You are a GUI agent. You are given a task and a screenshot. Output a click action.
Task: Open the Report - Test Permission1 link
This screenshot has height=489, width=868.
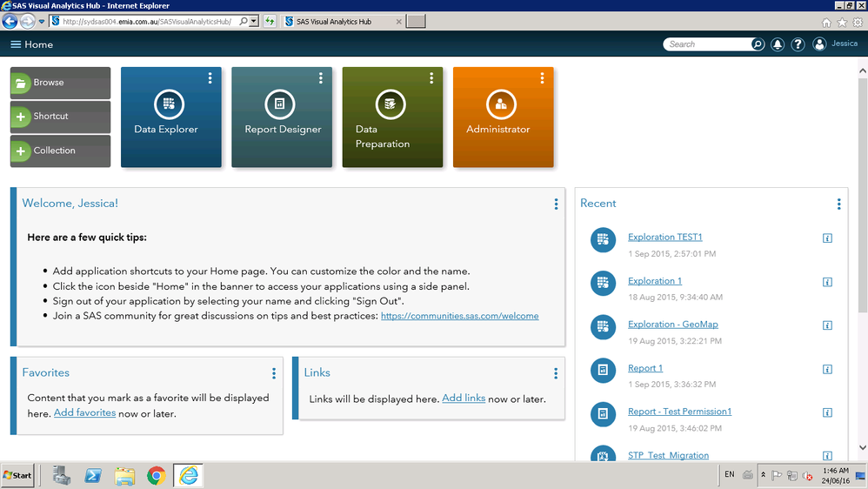679,412
